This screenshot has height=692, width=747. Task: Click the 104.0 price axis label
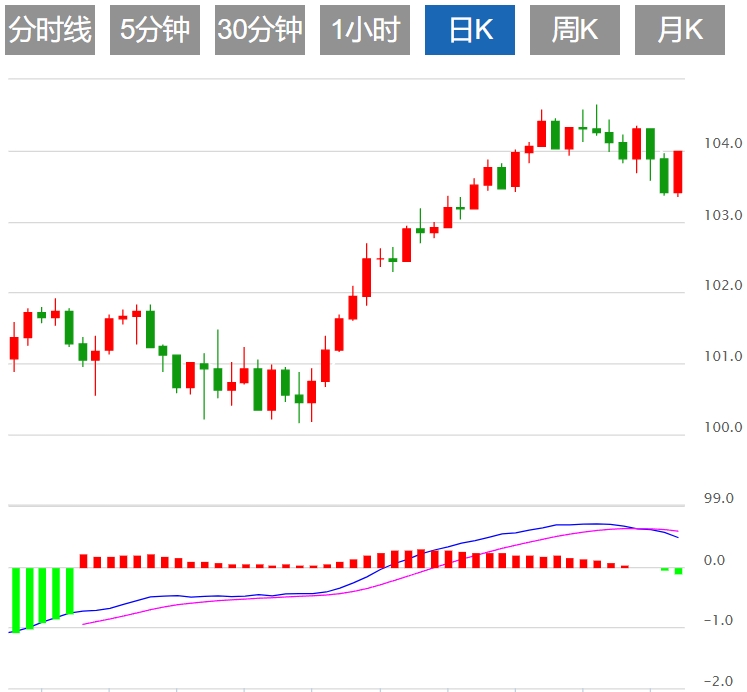pyautogui.click(x=722, y=144)
